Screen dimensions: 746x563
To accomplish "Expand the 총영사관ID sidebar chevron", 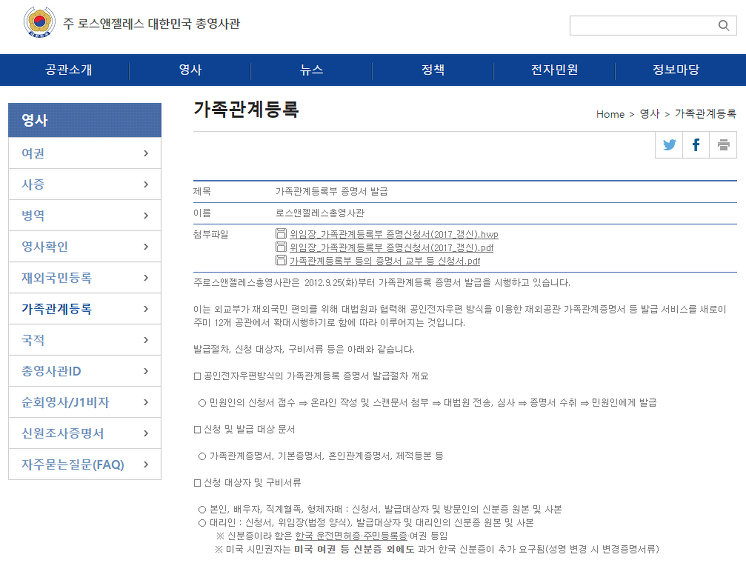I will click(146, 371).
